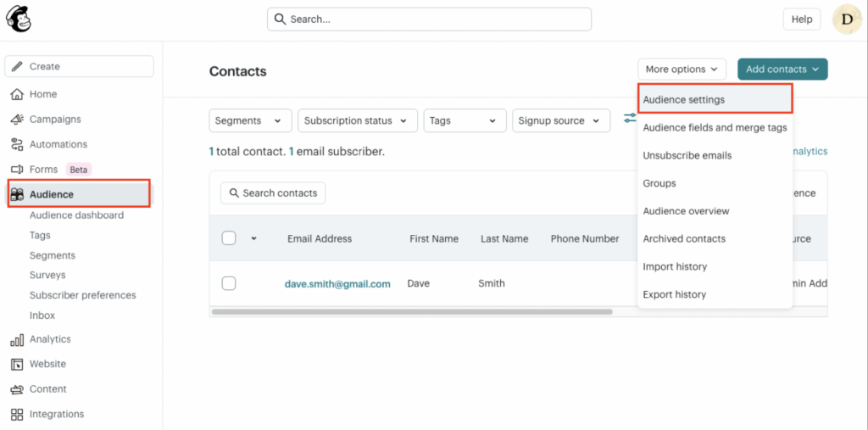The height and width of the screenshot is (430, 868).
Task: Click the horizontal scrollbar under the contacts table
Action: point(411,312)
